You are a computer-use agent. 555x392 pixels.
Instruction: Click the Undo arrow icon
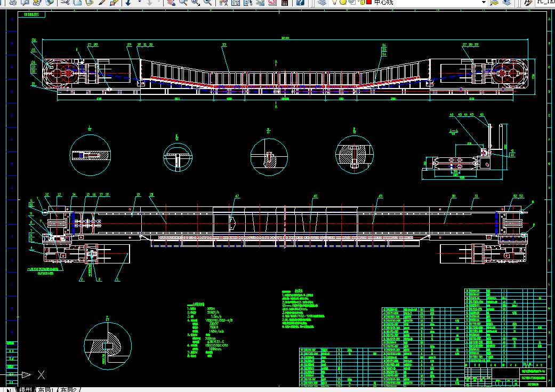(x=128, y=2)
